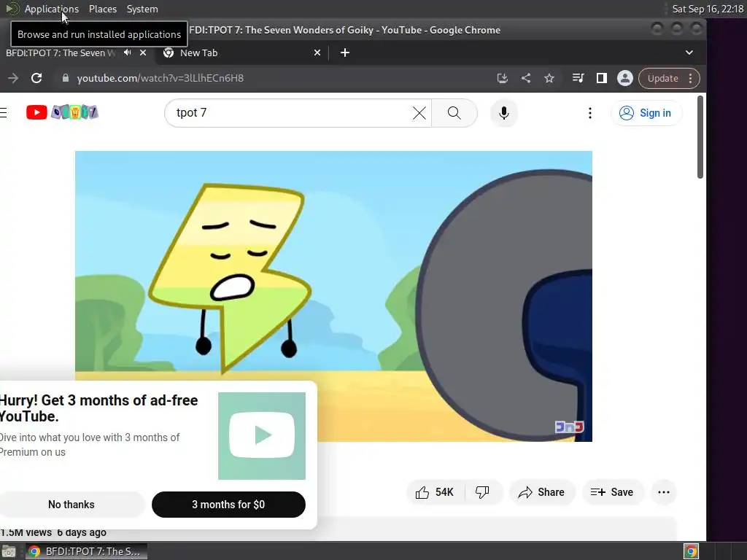
Task: Go forward in browser history
Action: (x=13, y=78)
